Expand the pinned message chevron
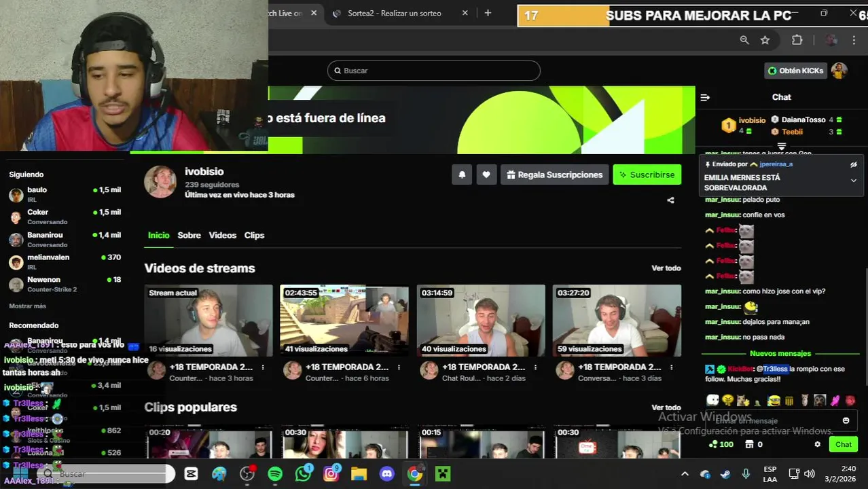Image resolution: width=868 pixels, height=489 pixels. 854,181
